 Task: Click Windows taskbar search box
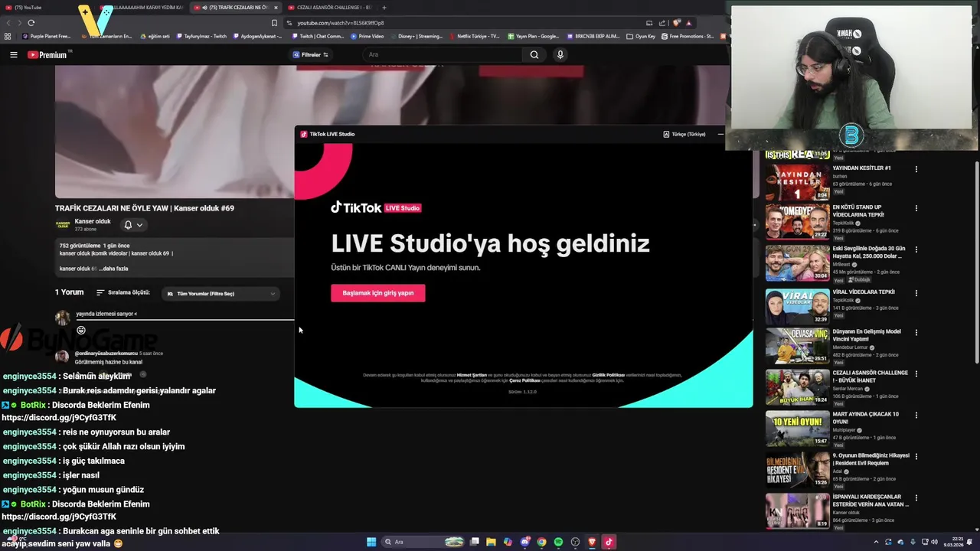click(423, 542)
